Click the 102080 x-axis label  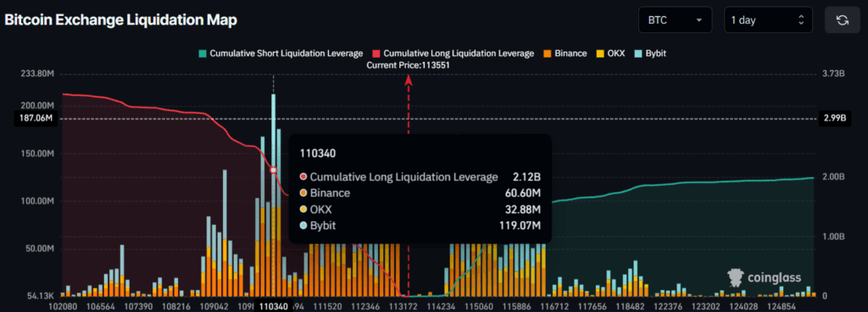[x=63, y=305]
